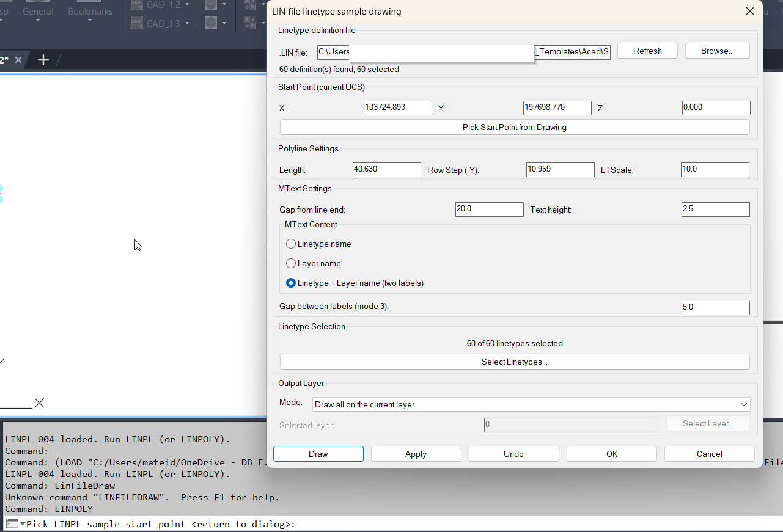Image resolution: width=783 pixels, height=532 pixels.
Task: Close the LIN file linetype dialog window
Action: 750,11
